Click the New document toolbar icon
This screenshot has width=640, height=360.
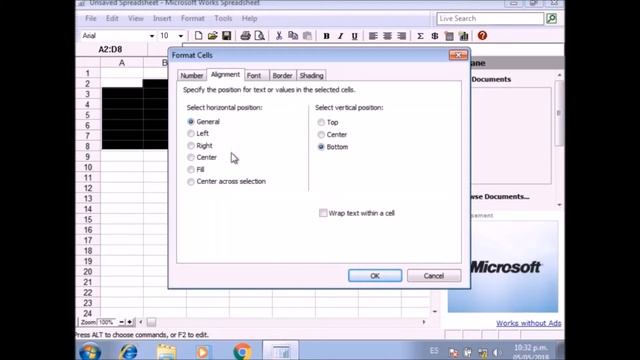[x=198, y=36]
